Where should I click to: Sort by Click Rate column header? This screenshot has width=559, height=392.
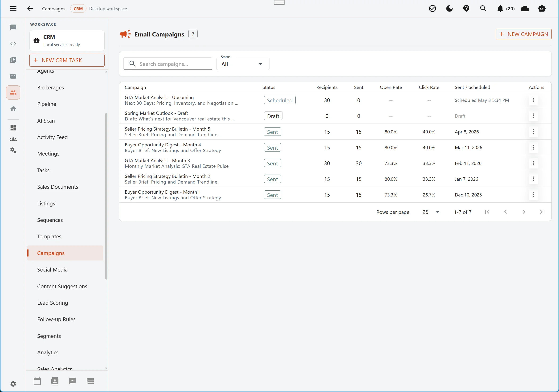[429, 87]
